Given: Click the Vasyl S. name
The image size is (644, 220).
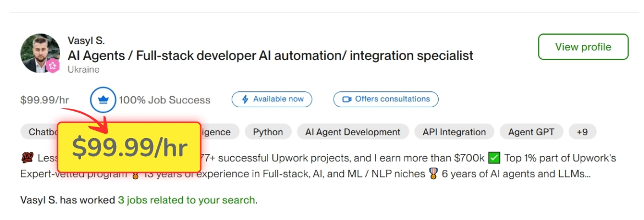Looking at the screenshot, I should (x=86, y=41).
